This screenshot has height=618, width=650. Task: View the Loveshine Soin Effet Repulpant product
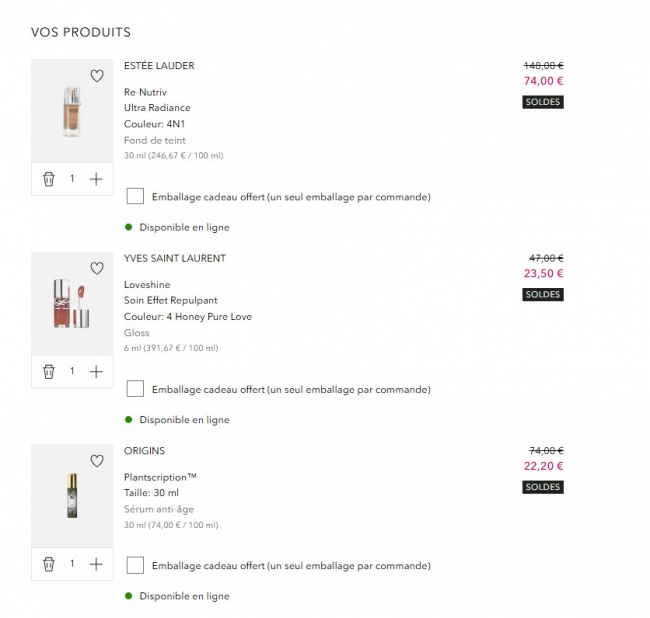click(x=170, y=292)
